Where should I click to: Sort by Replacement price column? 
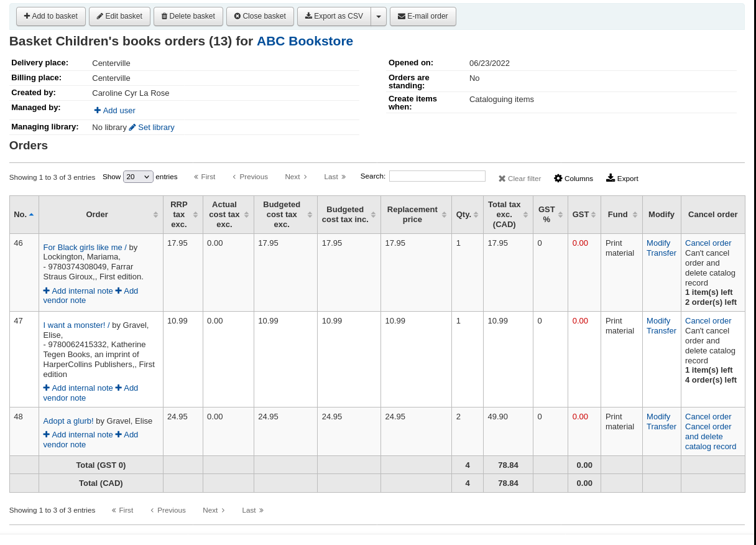pyautogui.click(x=415, y=214)
